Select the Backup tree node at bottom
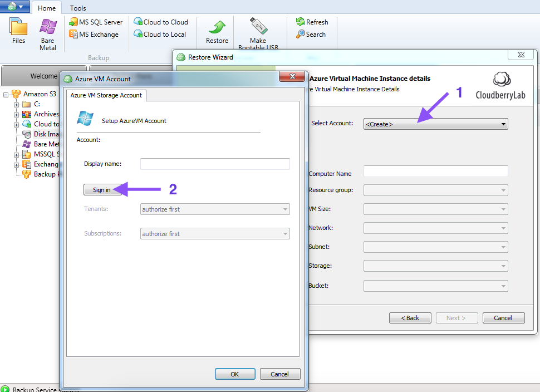The image size is (540, 392). 41,174
